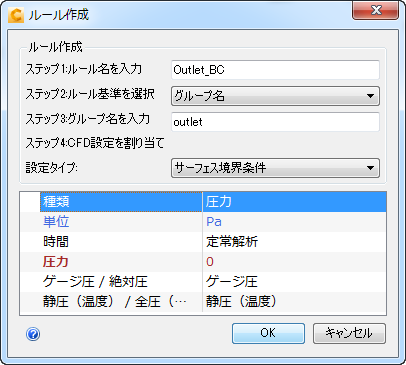Open the ルール基準 dropdown showing グループ名
This screenshot has width=406, height=365.
pyautogui.click(x=275, y=96)
